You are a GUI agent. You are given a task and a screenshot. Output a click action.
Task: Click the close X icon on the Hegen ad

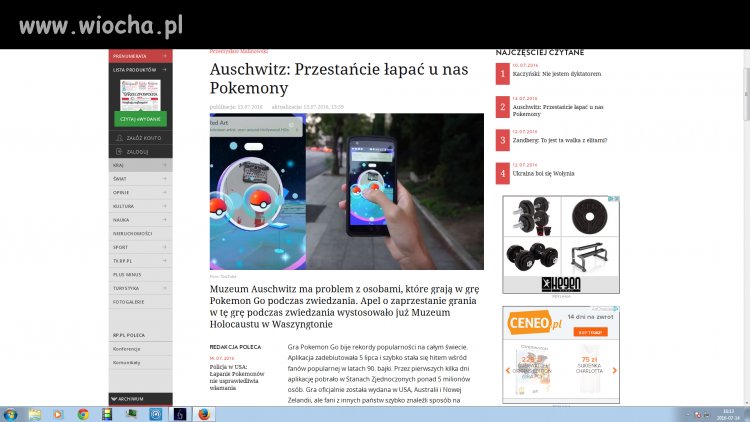tap(617, 198)
